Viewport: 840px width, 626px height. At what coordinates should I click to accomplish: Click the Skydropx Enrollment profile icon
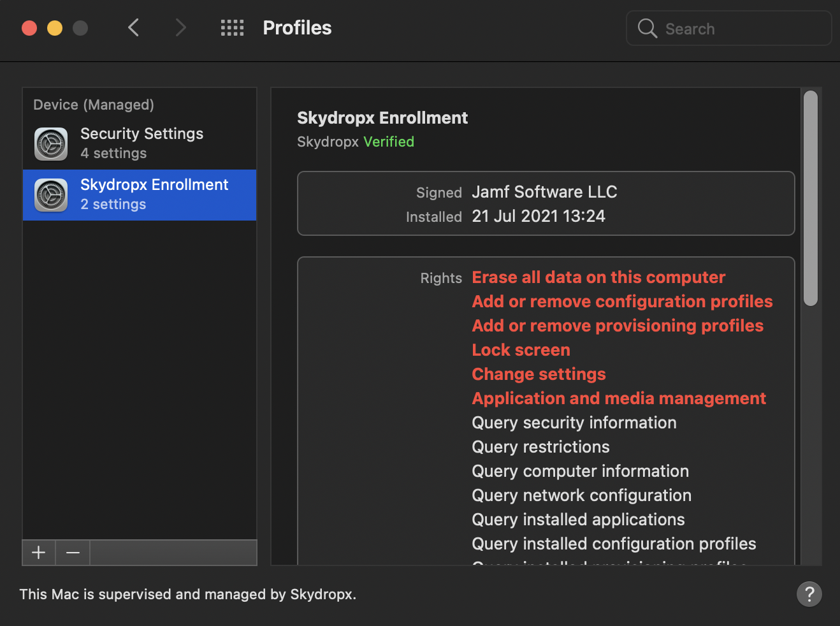pyautogui.click(x=51, y=195)
